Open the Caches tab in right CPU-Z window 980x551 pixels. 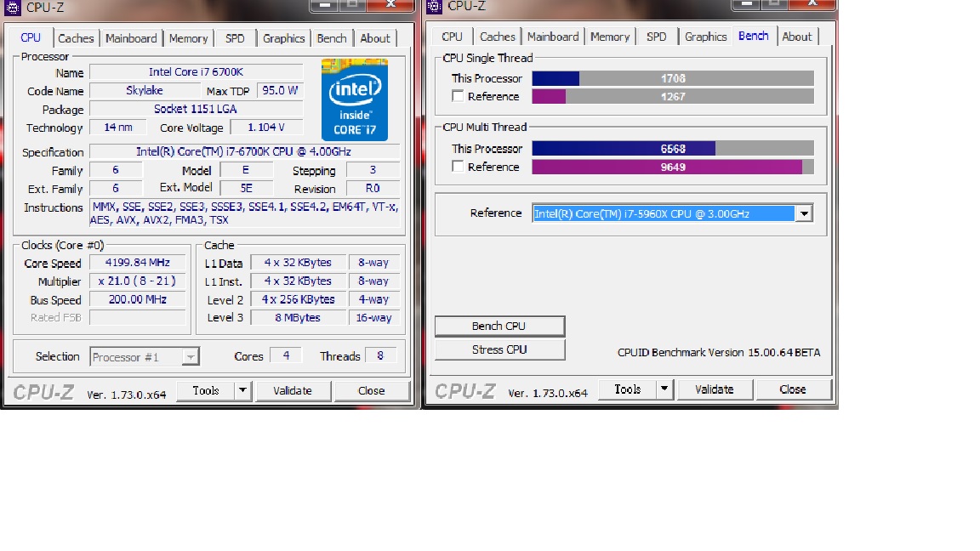(x=498, y=37)
